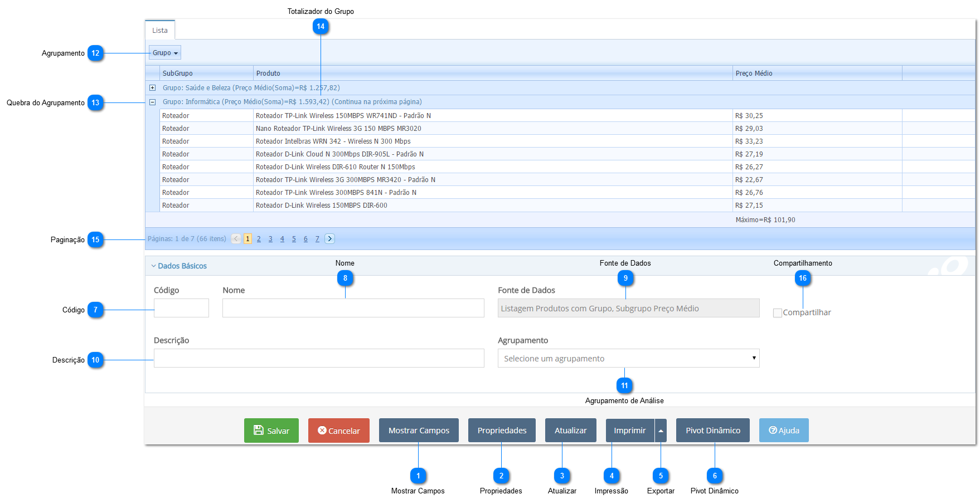Click into the Descrição input field
980x504 pixels.
319,358
